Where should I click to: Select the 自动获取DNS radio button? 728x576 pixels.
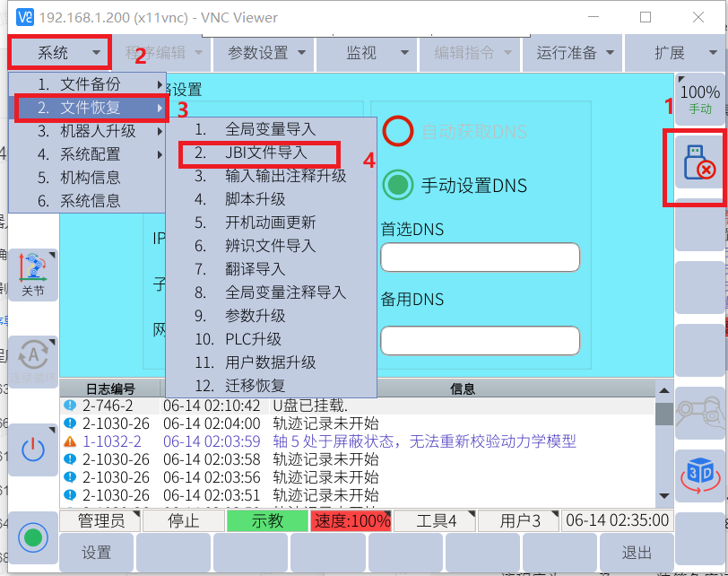(x=397, y=132)
